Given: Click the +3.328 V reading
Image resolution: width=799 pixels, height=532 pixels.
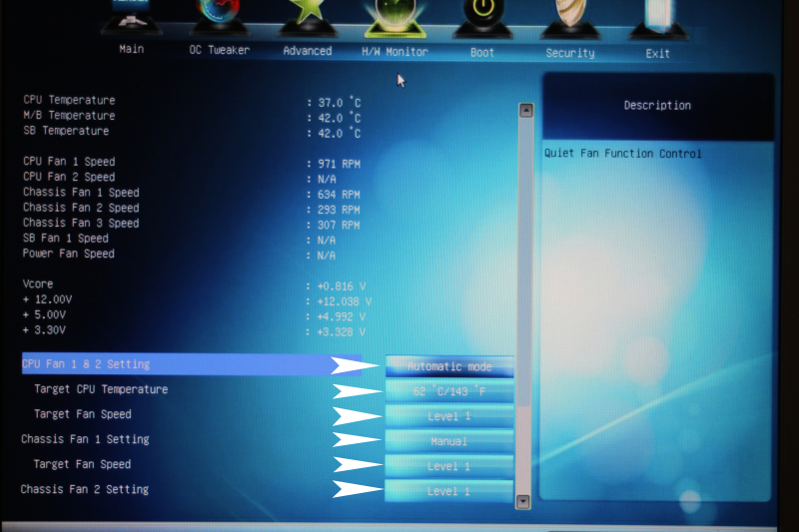Looking at the screenshot, I should tap(342, 332).
